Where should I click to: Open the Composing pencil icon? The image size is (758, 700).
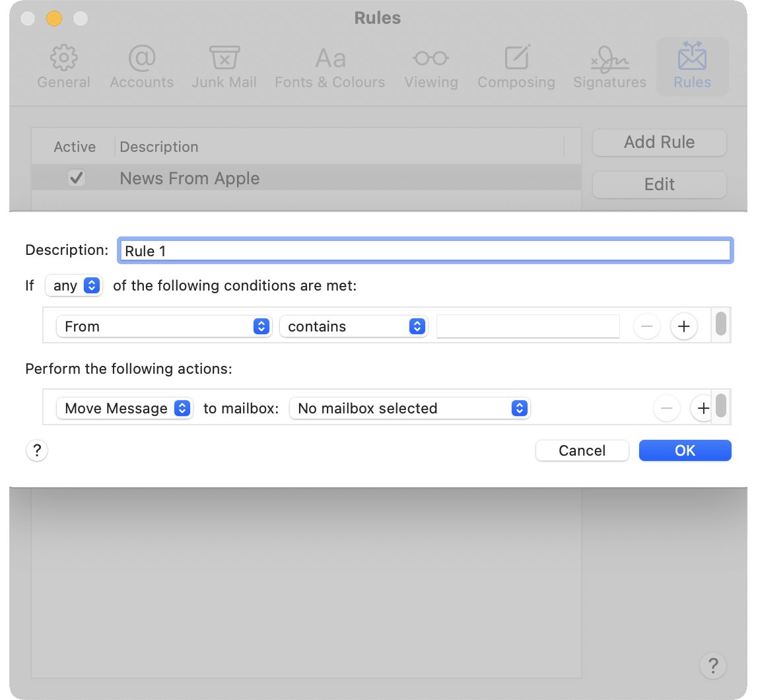(516, 59)
